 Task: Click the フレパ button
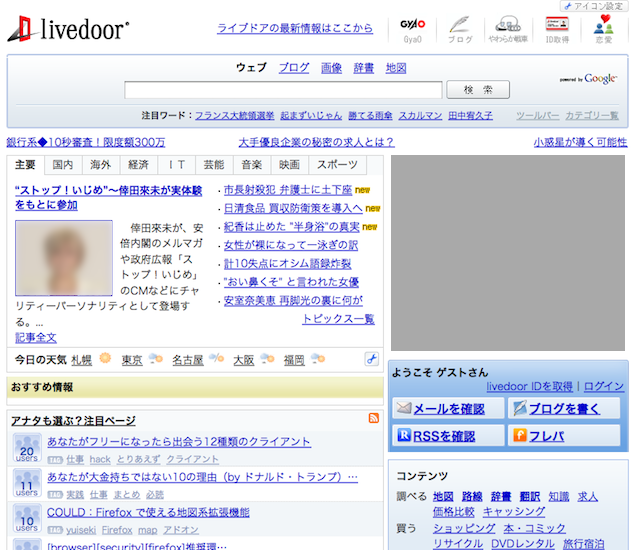coord(564,435)
